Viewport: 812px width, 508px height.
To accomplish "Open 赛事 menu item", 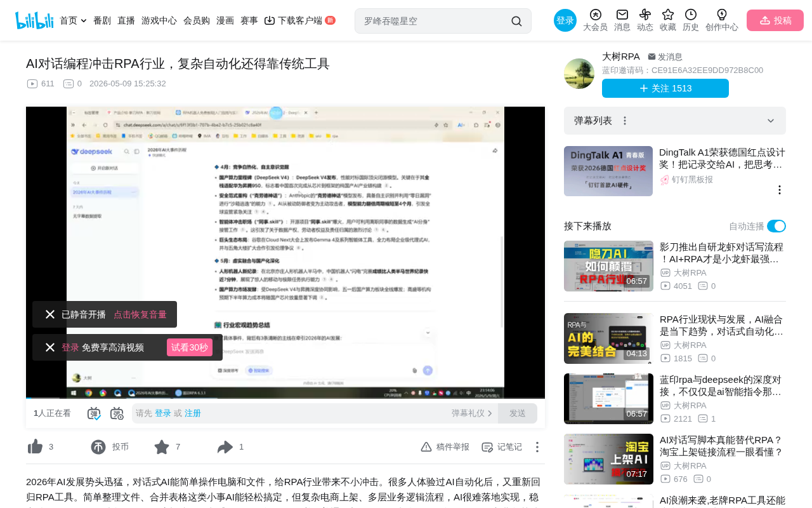I will click(x=249, y=20).
